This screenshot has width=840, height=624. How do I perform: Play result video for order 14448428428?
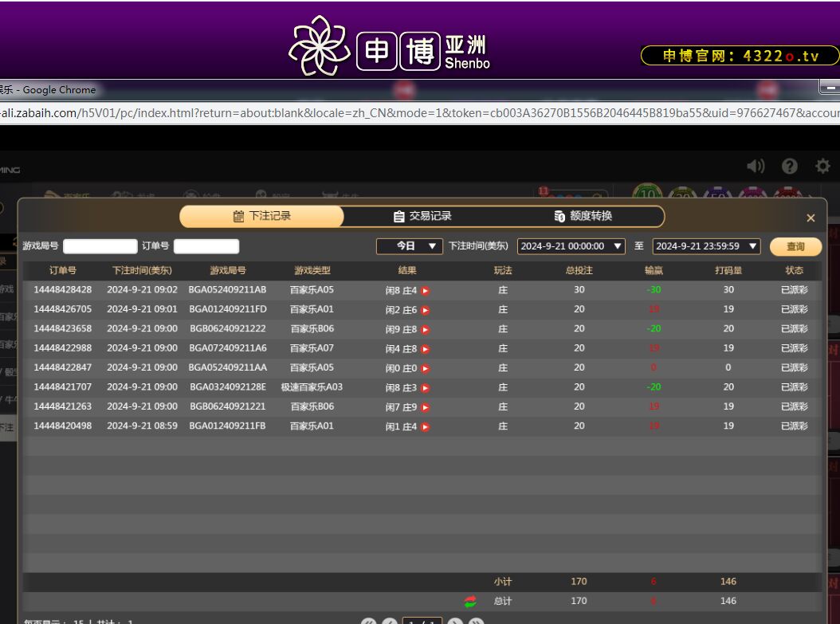[x=426, y=291]
